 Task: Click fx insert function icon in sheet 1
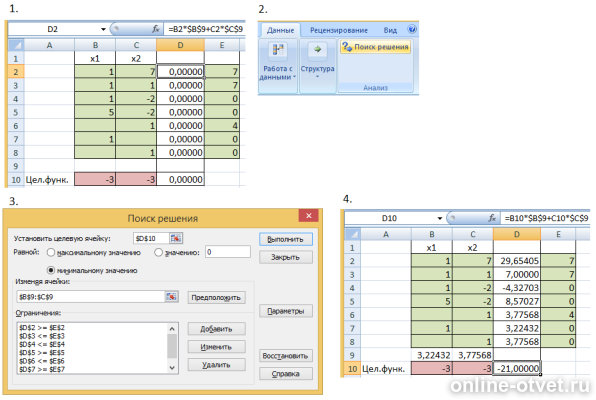[155, 29]
